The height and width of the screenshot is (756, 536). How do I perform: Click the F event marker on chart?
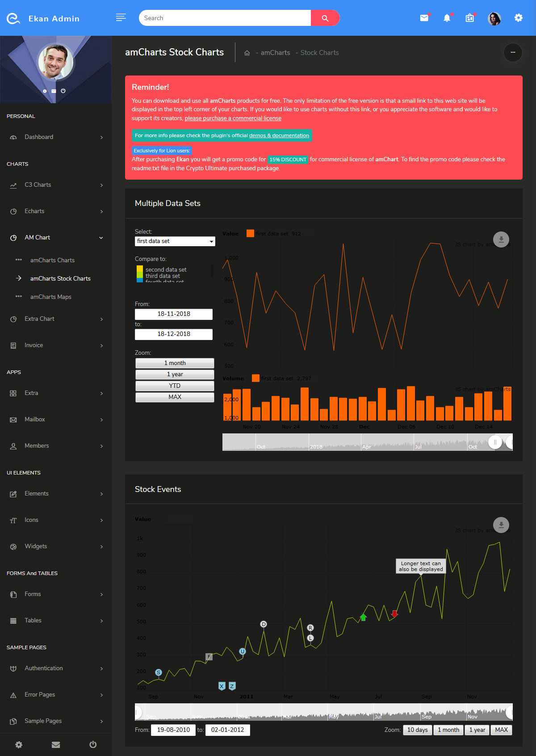tap(209, 657)
